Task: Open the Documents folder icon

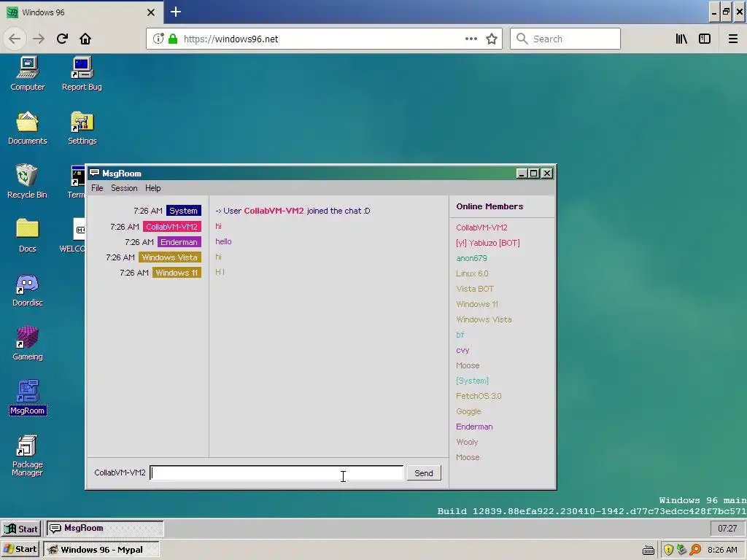Action: pos(28,128)
